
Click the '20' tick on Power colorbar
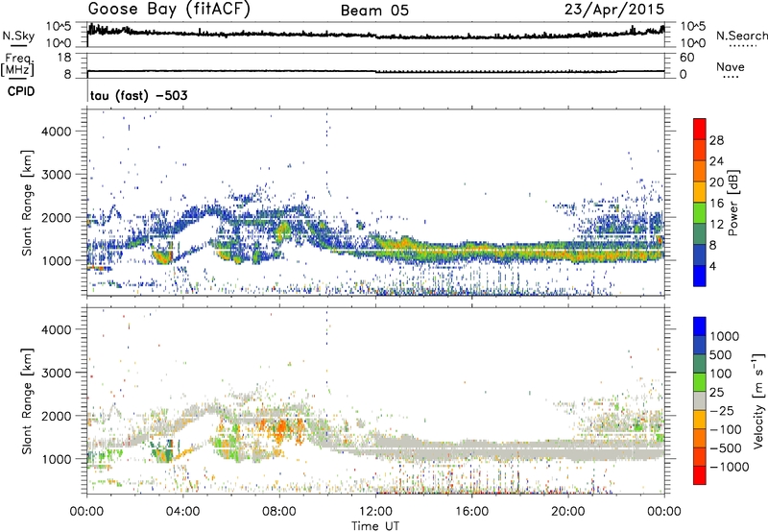(x=716, y=182)
